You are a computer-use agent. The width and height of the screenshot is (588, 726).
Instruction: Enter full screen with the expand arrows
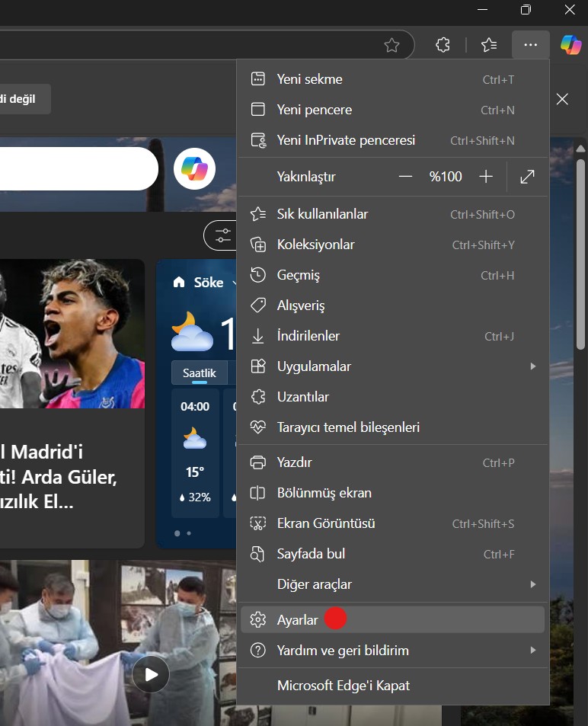527,177
